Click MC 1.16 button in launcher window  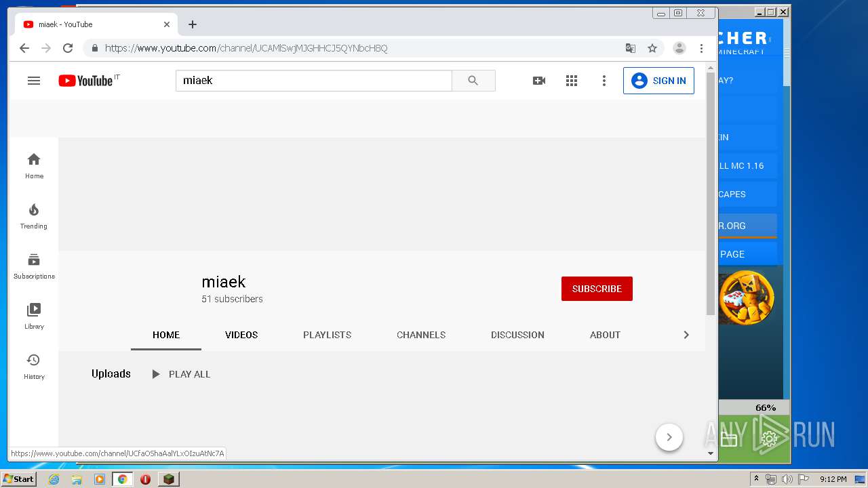click(x=747, y=166)
